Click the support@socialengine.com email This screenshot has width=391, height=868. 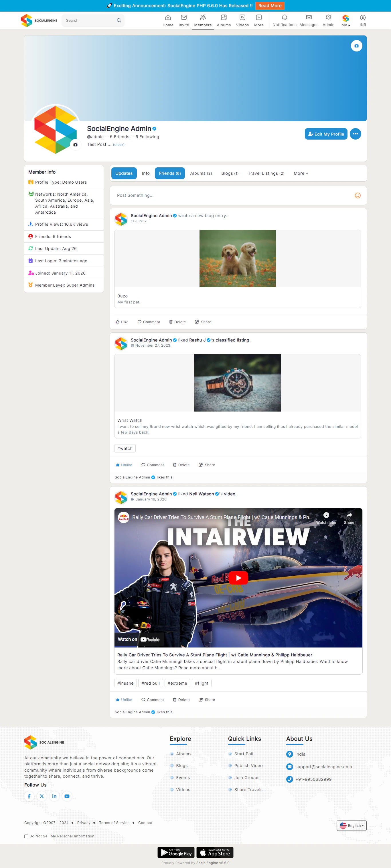point(323,767)
